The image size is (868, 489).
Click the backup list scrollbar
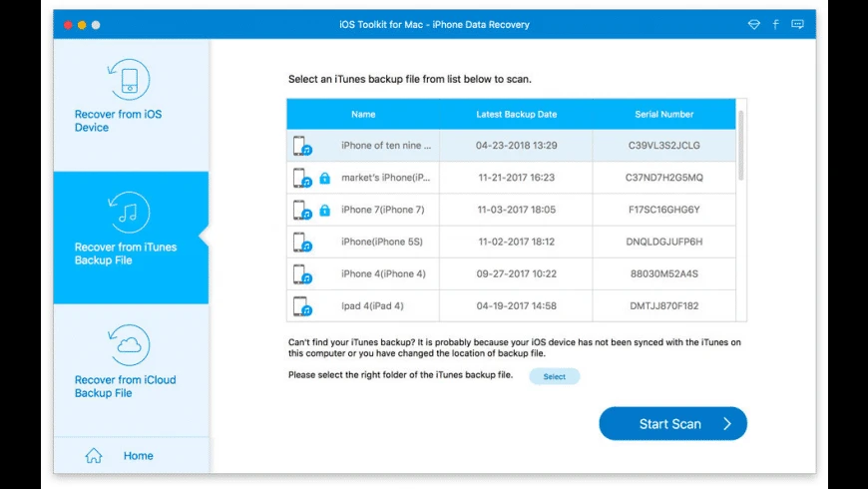740,145
